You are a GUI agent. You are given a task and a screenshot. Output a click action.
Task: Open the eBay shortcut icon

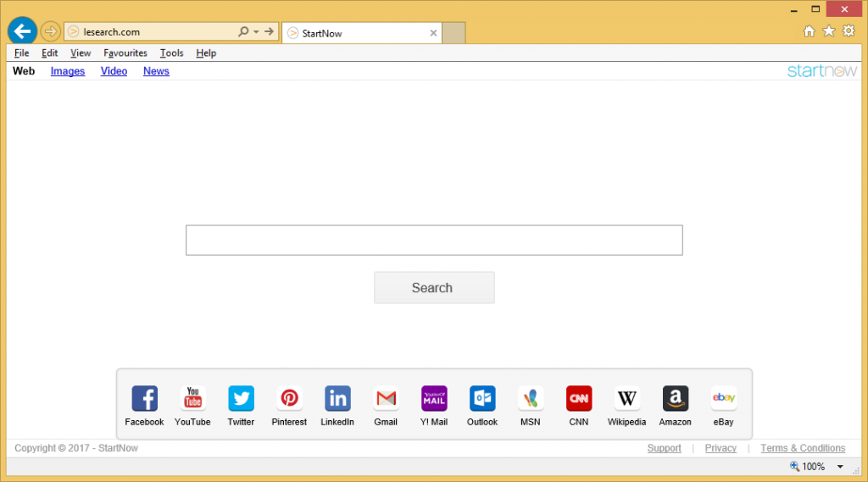[x=723, y=398]
